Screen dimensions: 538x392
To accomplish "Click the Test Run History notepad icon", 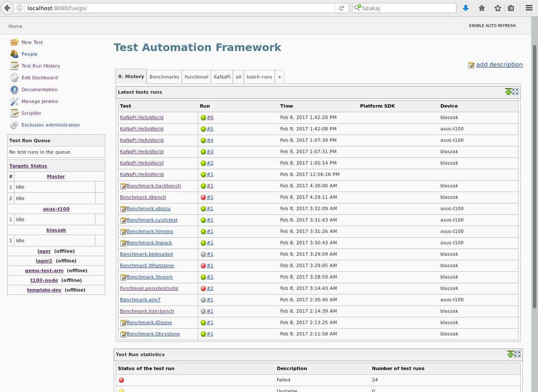I will click(x=14, y=66).
